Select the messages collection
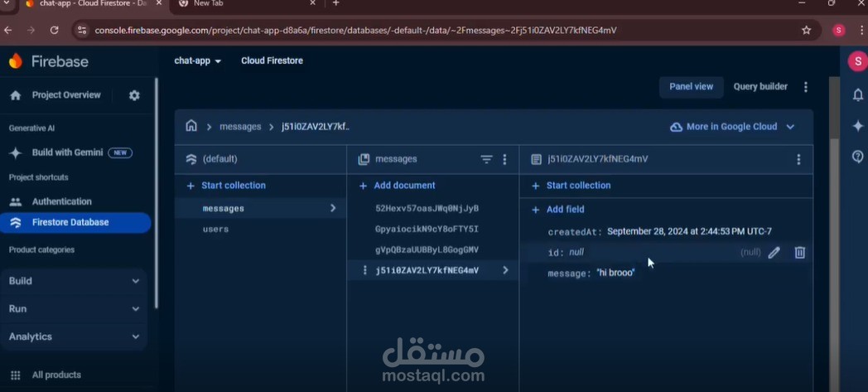 pos(260,209)
